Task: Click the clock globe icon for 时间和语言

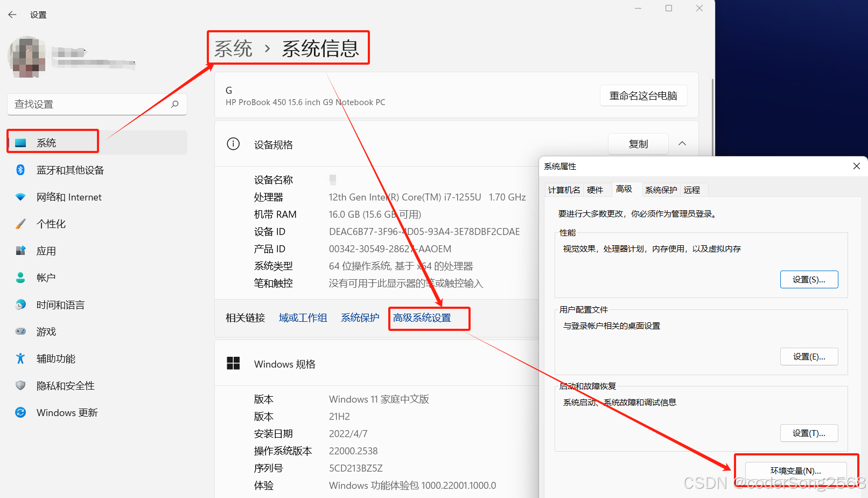Action: point(20,305)
